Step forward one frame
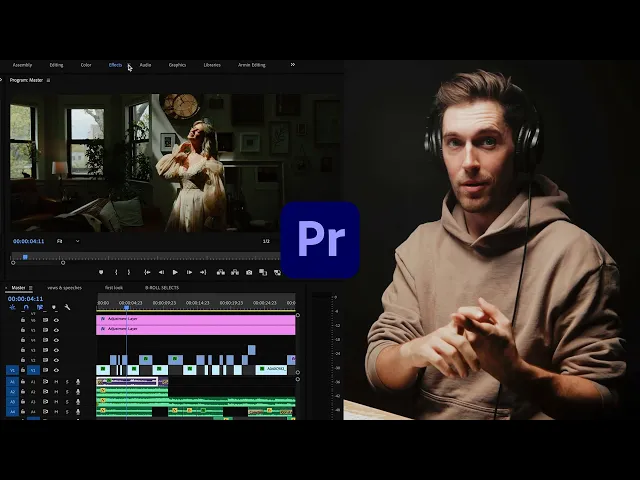The width and height of the screenshot is (640, 480). click(x=189, y=272)
